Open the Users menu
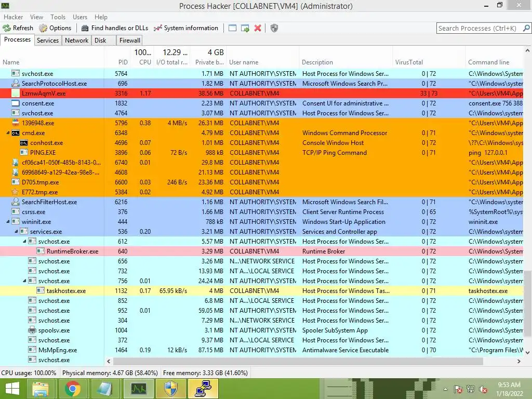The height and width of the screenshot is (399, 532). point(79,17)
